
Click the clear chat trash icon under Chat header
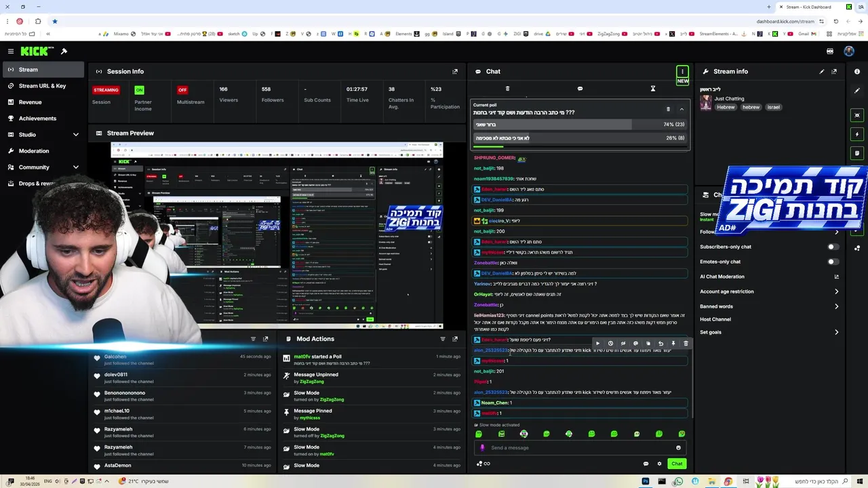(x=507, y=89)
